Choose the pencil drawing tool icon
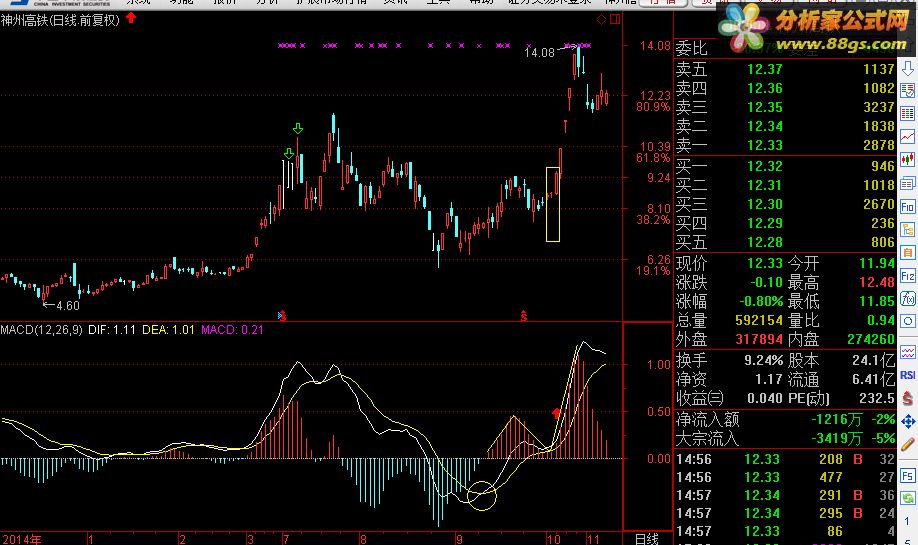918x545 pixels. [907, 444]
